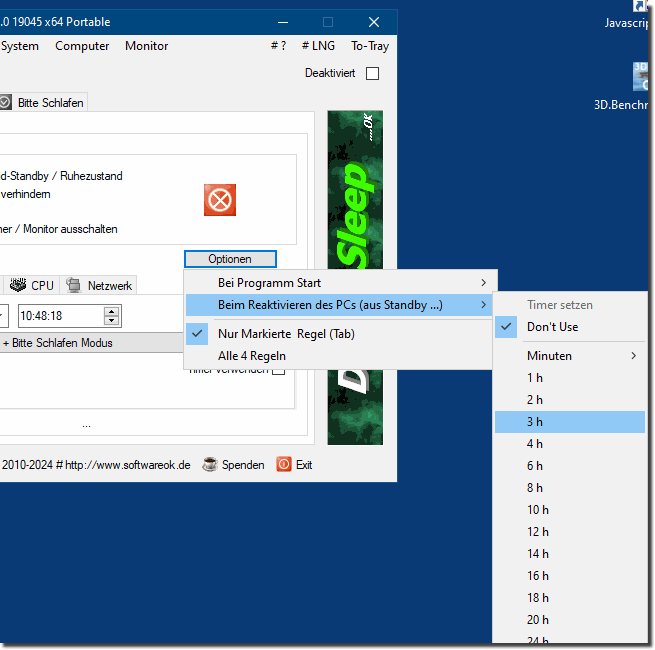Toggle the Deaktiviert checkbox

coord(372,73)
